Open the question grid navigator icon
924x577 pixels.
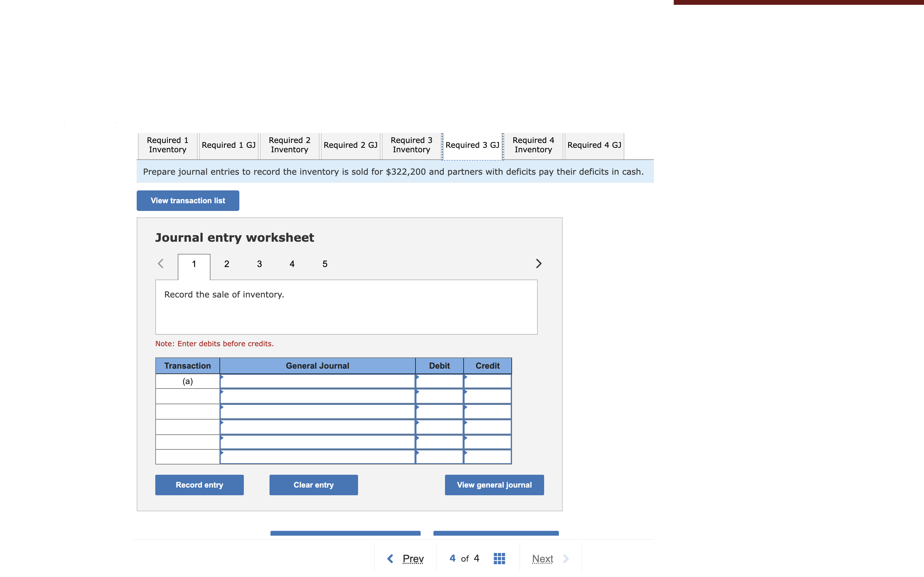(x=499, y=558)
